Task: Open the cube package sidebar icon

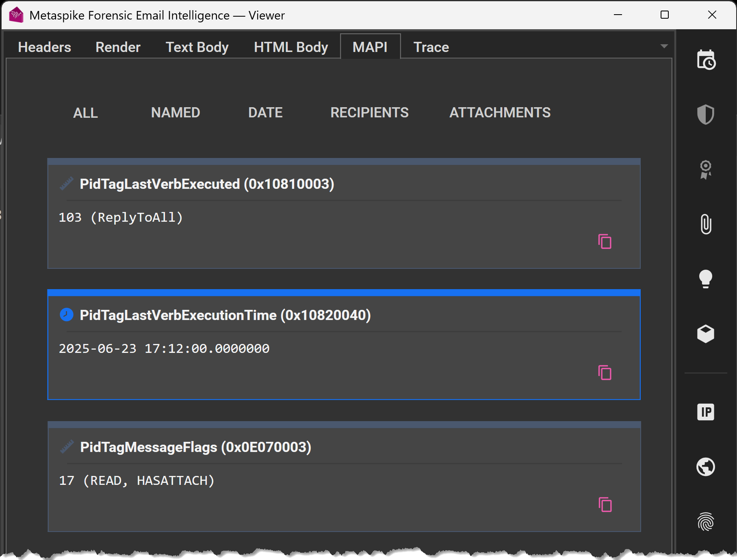Action: (706, 334)
